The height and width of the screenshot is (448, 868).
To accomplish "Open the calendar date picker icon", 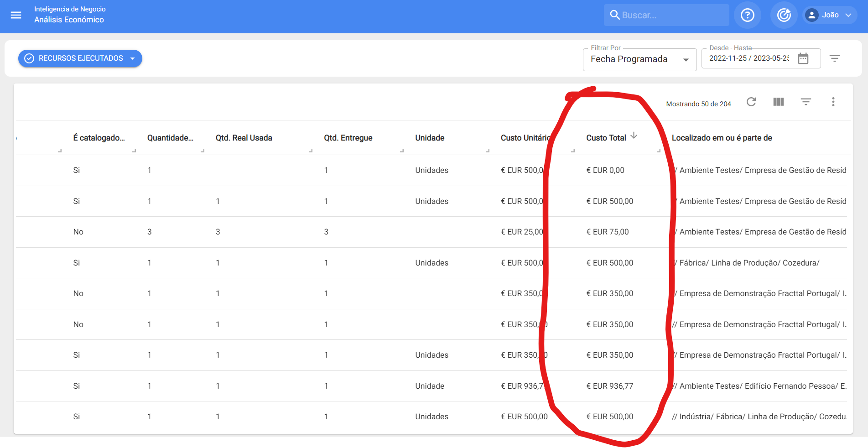I will (803, 58).
